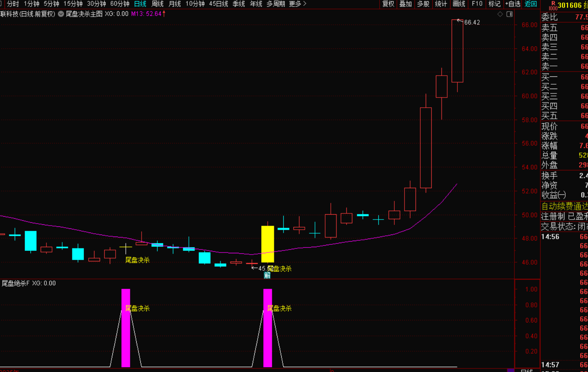588x372 pixels.
Task: Open F10 company information
Action: pyautogui.click(x=477, y=4)
